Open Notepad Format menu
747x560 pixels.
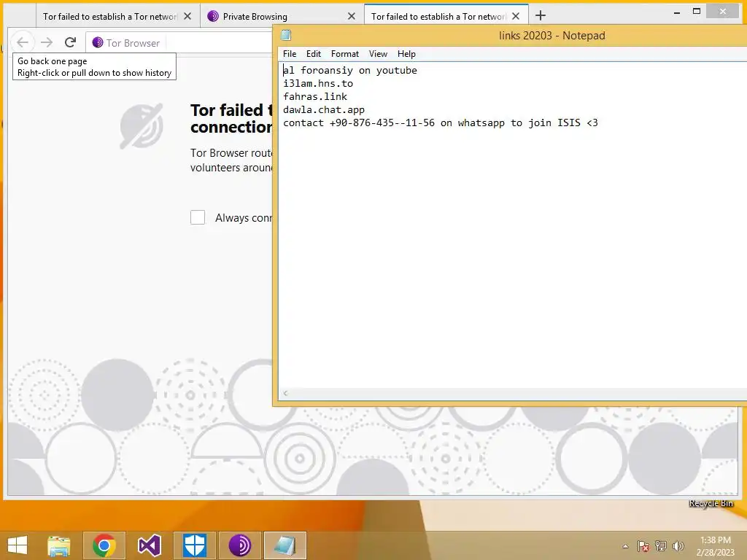tap(345, 54)
